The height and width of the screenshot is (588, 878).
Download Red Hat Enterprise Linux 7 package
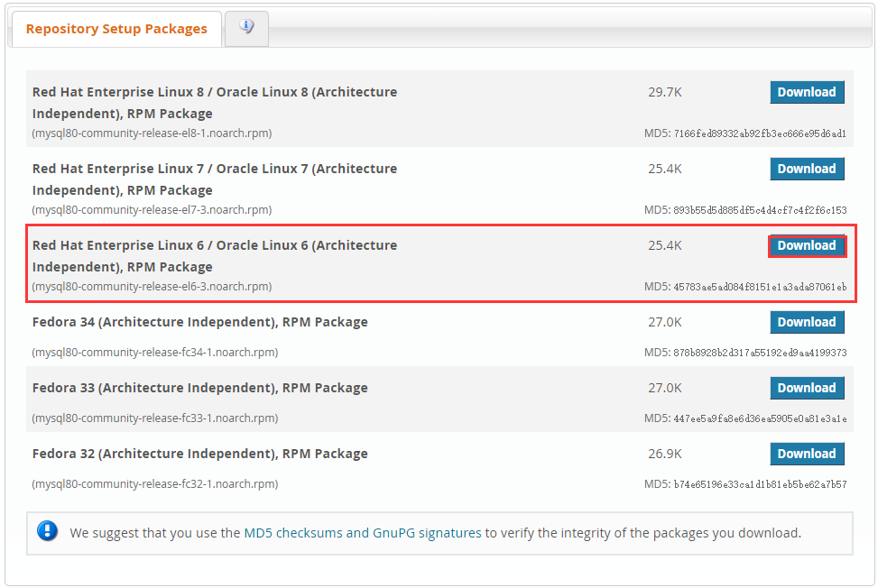tap(807, 169)
